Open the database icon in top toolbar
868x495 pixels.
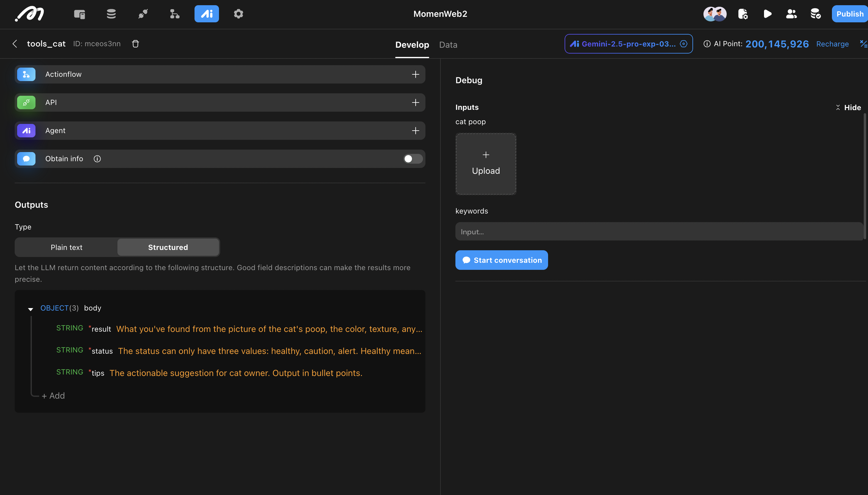tap(111, 14)
